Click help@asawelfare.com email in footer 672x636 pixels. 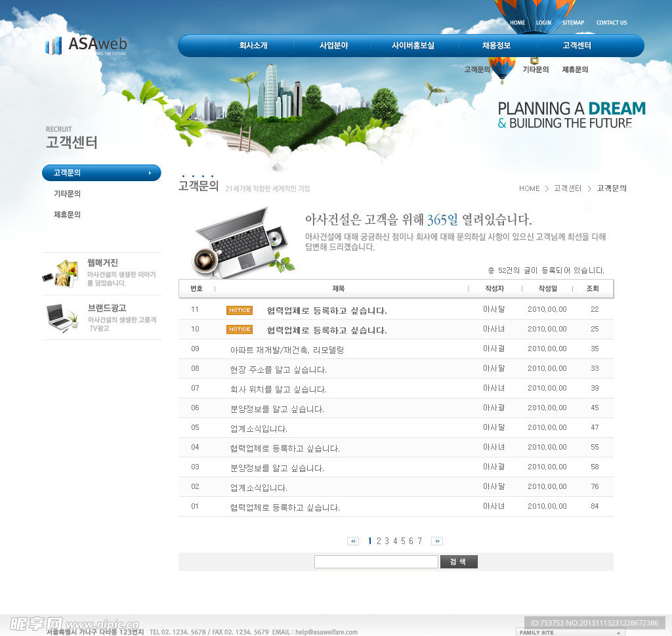pos(326,632)
